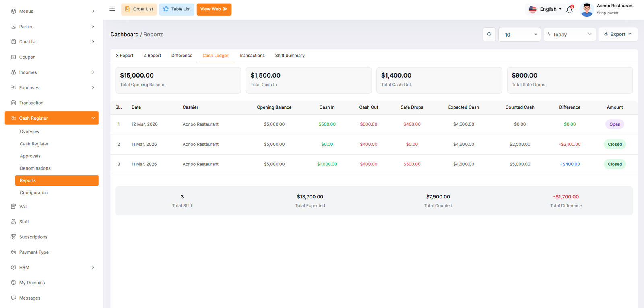Click the Transaction sidebar icon

point(14,103)
